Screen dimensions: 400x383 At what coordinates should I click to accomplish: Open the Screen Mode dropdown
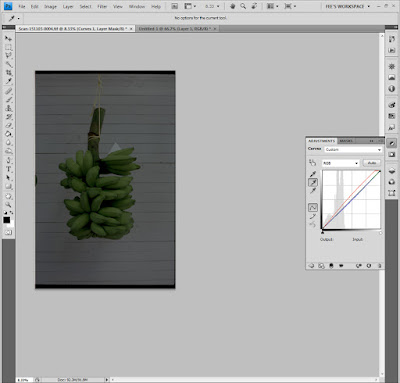coord(290,6)
